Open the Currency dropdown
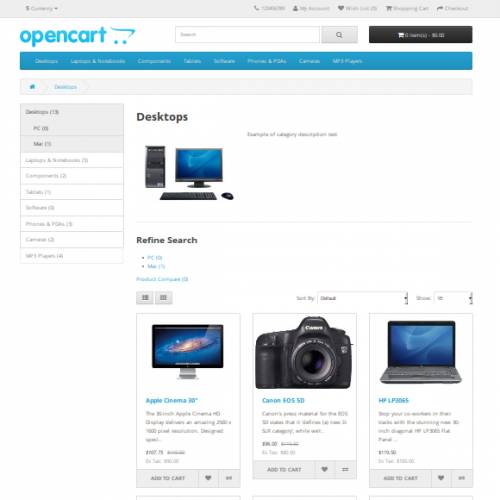The width and height of the screenshot is (500, 500). click(42, 8)
